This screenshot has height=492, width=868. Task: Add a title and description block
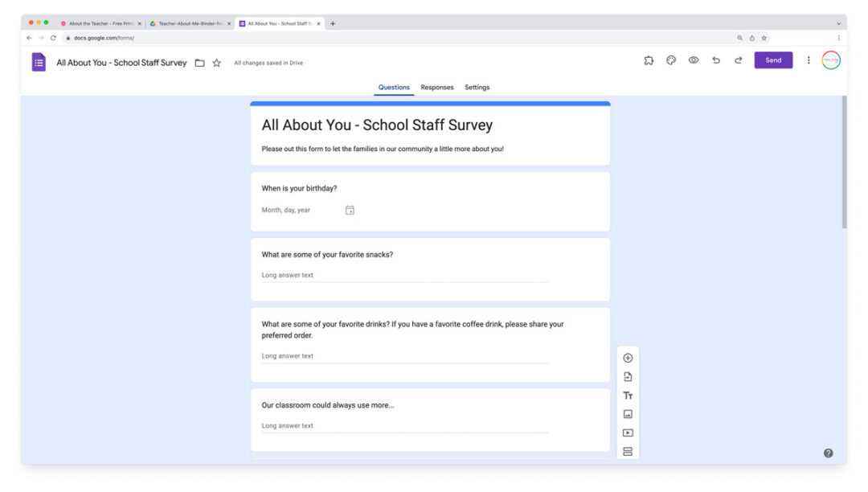628,396
